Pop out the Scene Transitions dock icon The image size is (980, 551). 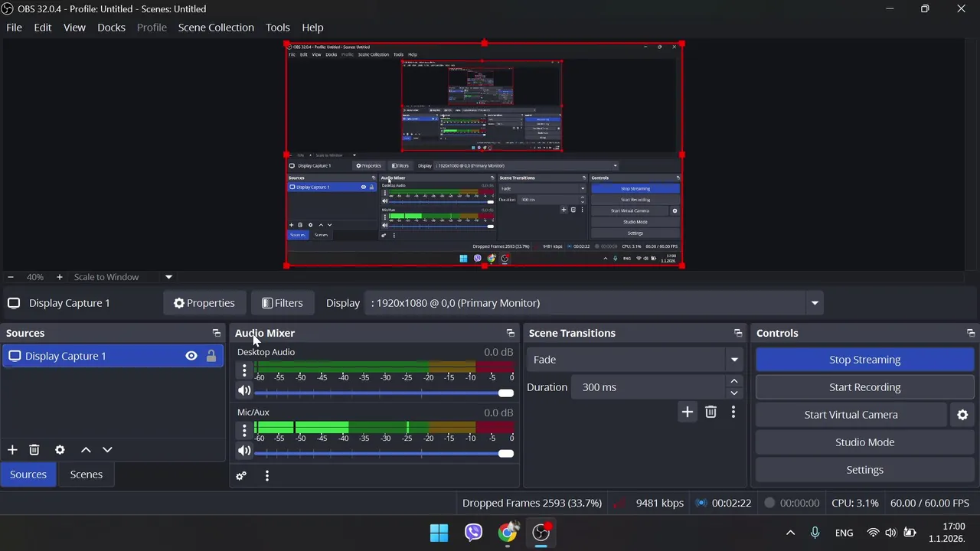738,333
